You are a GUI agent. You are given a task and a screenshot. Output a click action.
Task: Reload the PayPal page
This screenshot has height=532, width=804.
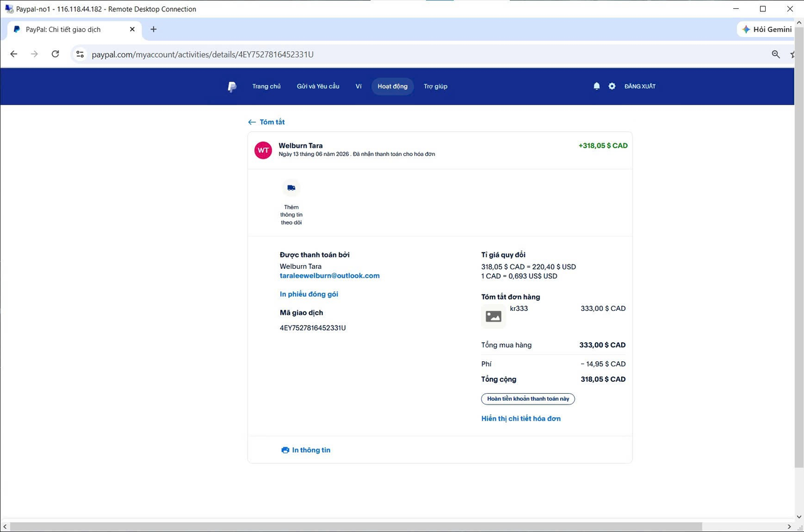click(55, 54)
